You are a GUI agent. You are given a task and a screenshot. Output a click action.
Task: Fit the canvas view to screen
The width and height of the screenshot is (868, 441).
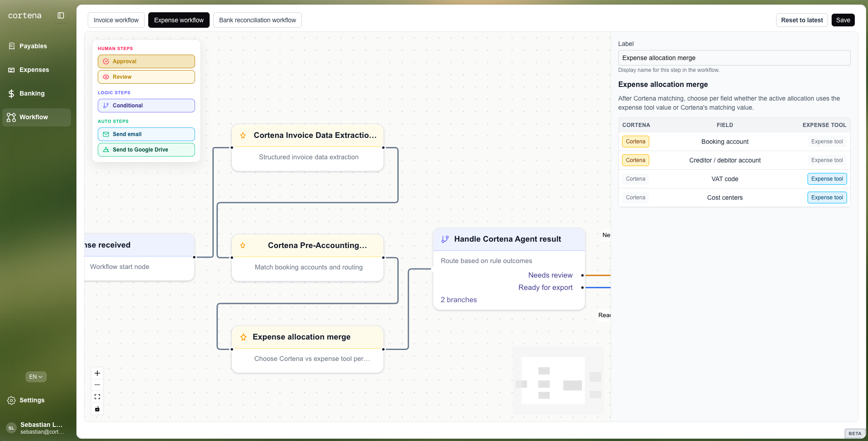[x=97, y=397]
